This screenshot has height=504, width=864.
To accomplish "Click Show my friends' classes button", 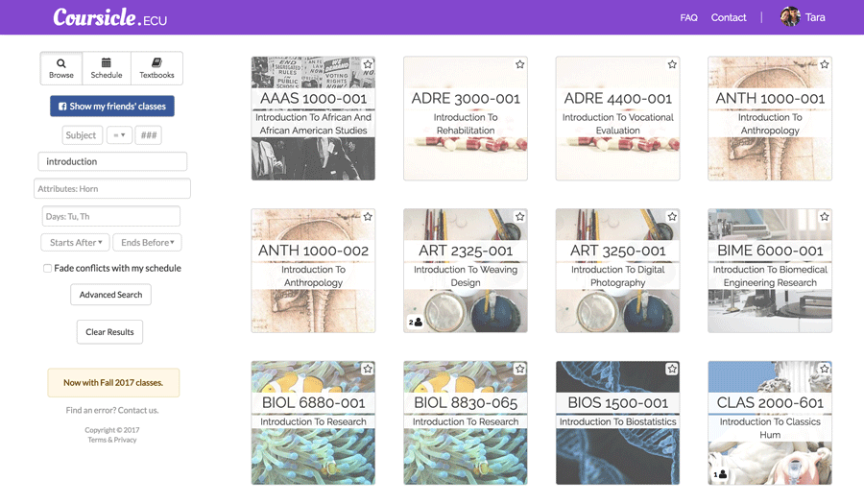I will click(x=111, y=107).
